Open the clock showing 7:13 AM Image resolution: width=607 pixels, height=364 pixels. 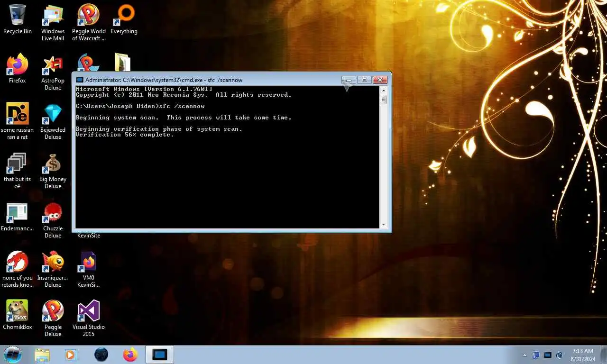[583, 351]
